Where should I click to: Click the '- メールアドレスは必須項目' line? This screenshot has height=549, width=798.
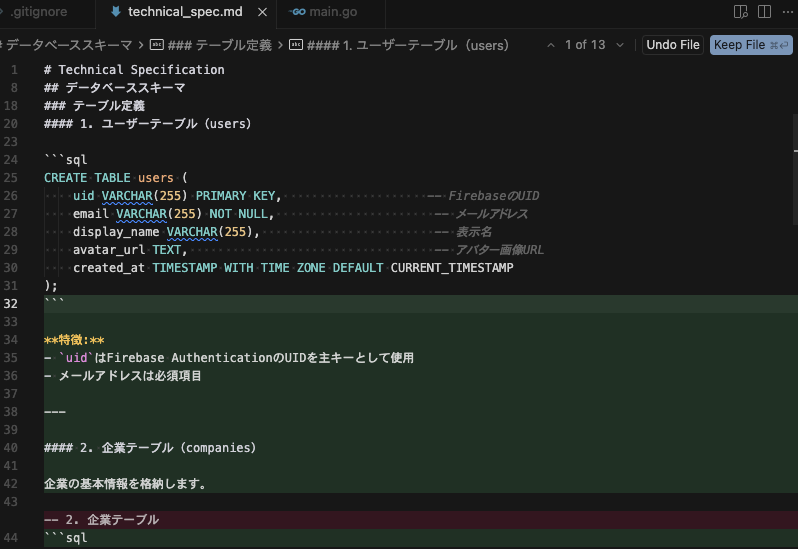[123, 376]
